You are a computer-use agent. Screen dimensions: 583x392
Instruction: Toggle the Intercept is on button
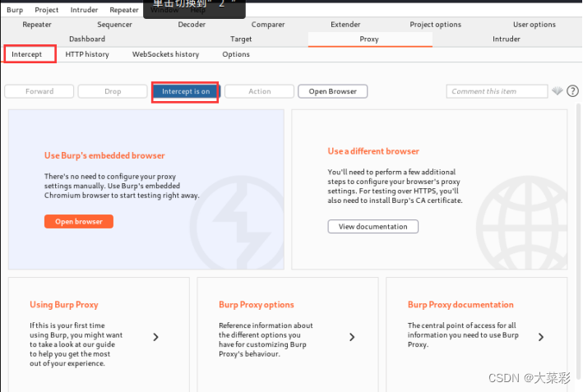pos(186,91)
